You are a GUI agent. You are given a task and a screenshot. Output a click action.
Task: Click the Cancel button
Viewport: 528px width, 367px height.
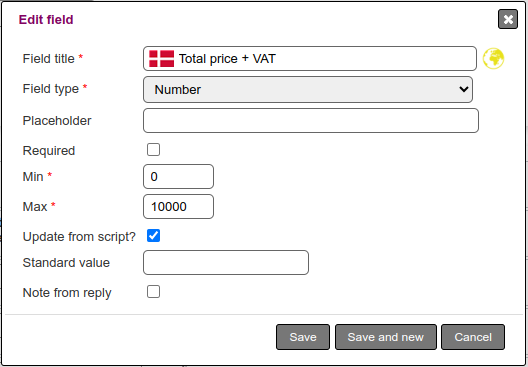473,337
